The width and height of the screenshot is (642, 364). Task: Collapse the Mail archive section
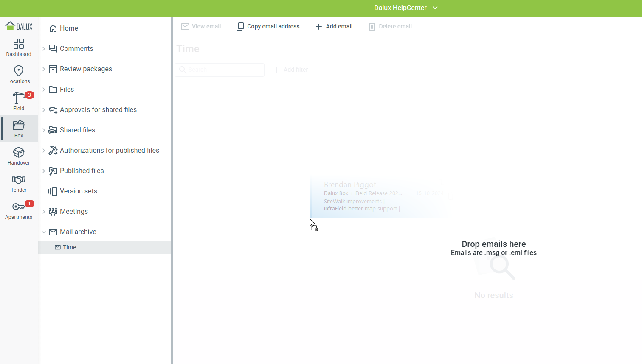pos(44,232)
